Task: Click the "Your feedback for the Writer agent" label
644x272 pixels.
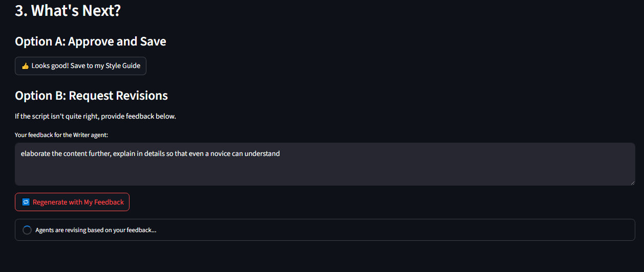Action: 61,135
